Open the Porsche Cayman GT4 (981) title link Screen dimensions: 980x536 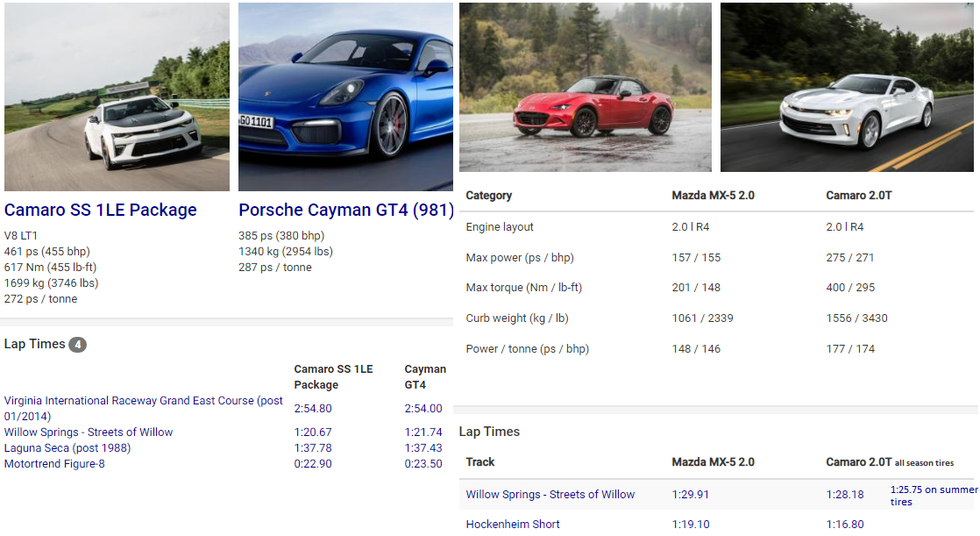click(x=346, y=211)
